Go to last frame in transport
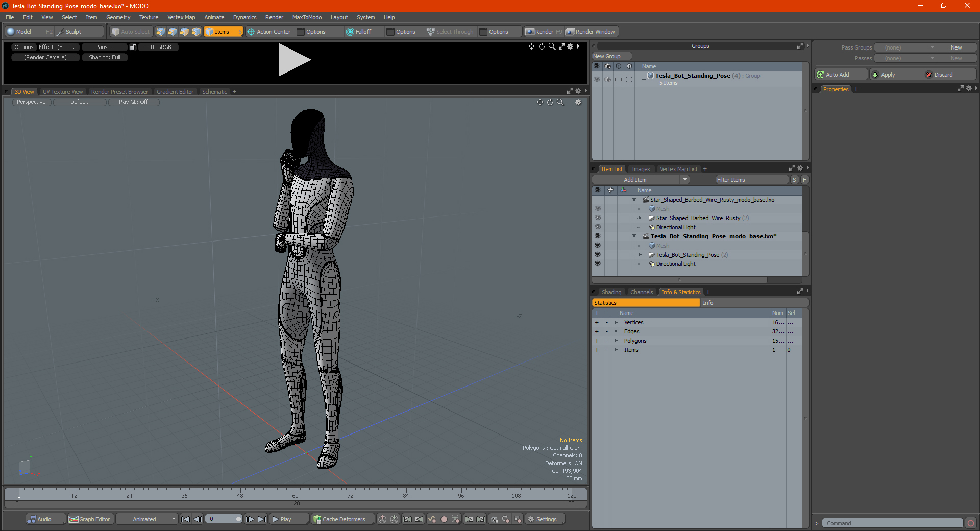 (x=262, y=519)
